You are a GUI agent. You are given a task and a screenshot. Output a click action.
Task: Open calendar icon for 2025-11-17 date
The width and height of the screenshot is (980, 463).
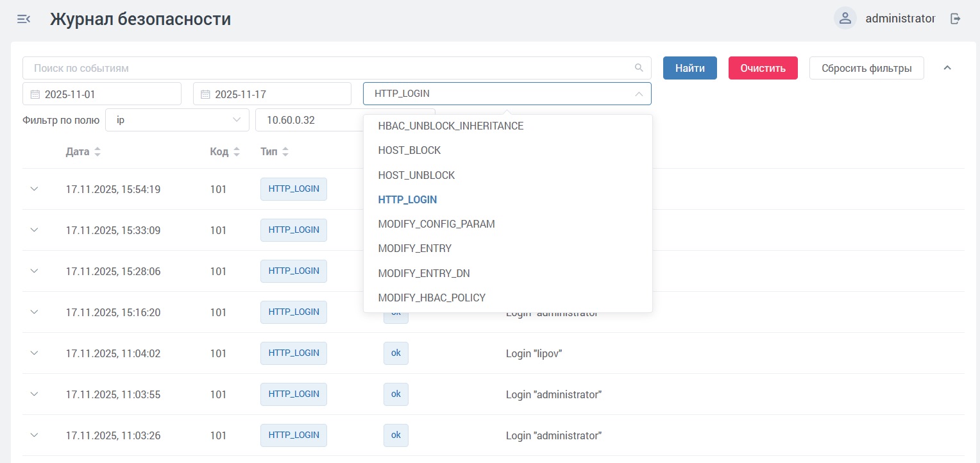(205, 94)
